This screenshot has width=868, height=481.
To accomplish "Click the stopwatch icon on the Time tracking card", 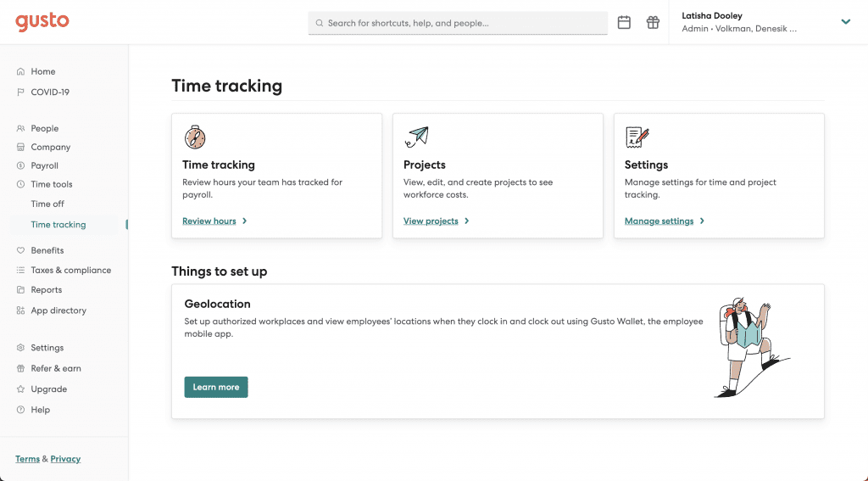I will pos(195,137).
